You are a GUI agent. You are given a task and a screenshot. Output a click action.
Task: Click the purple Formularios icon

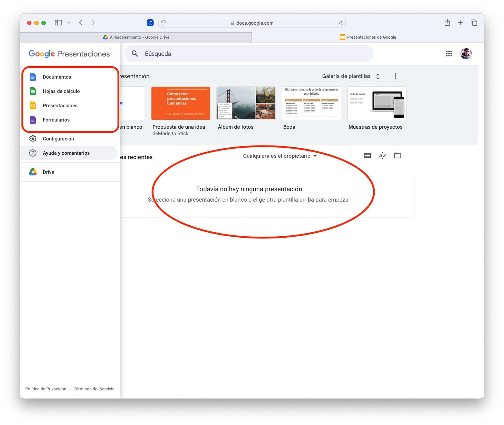pos(33,120)
